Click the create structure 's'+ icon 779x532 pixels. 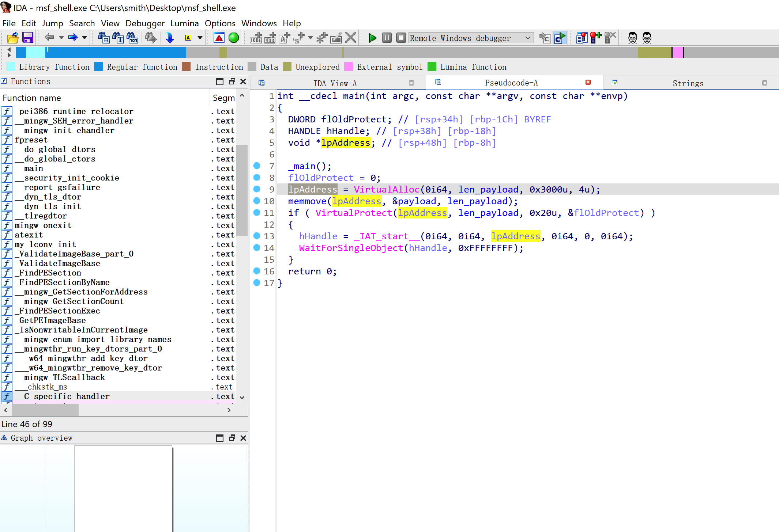pos(299,38)
